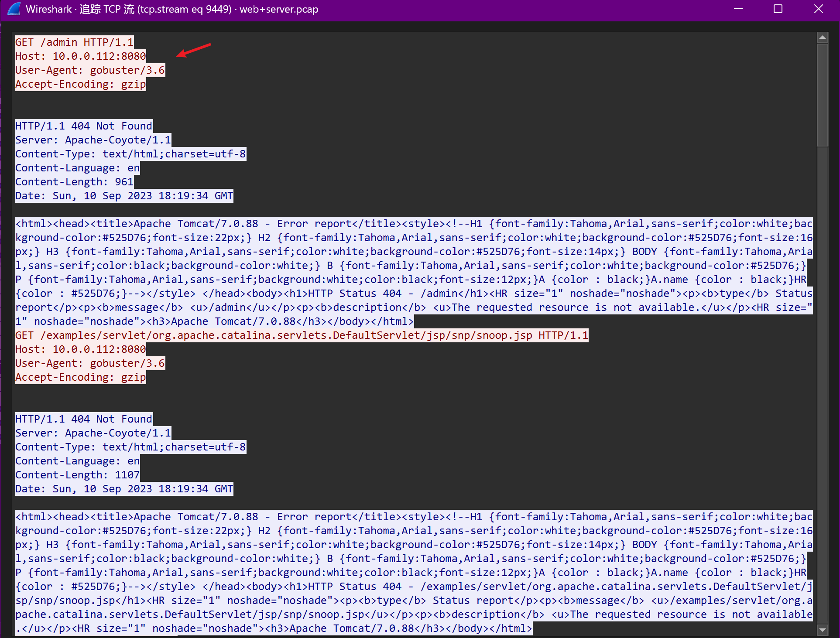Close the Follow TCP Stream window
Image resolution: width=840 pixels, height=638 pixels.
[818, 9]
